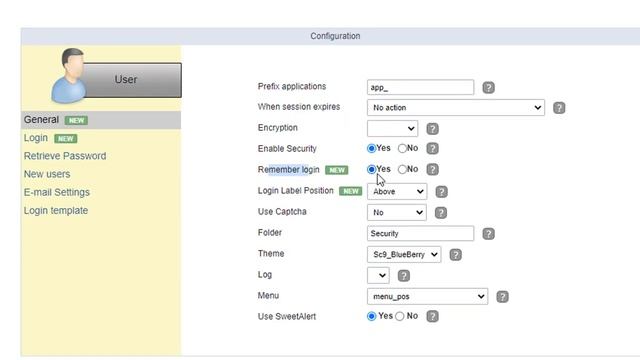This screenshot has width=640, height=360.
Task: Click the Menu label
Action: pos(268,296)
